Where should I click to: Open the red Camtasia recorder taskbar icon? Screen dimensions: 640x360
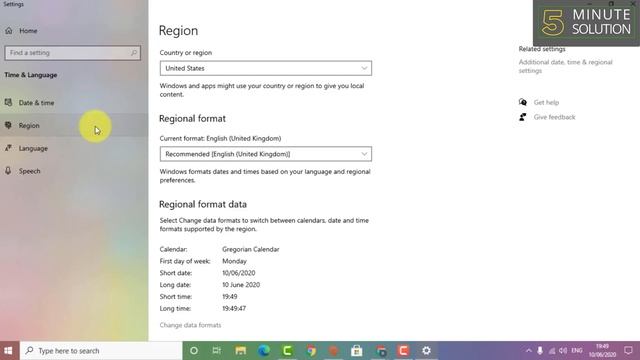[x=403, y=351]
